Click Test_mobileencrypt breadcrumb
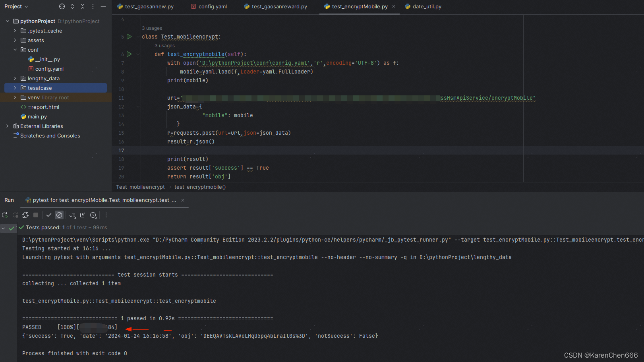This screenshot has width=644, height=362. click(140, 187)
